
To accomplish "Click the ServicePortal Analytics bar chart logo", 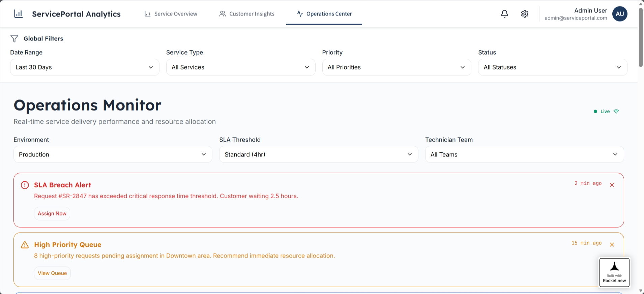I will [x=18, y=14].
